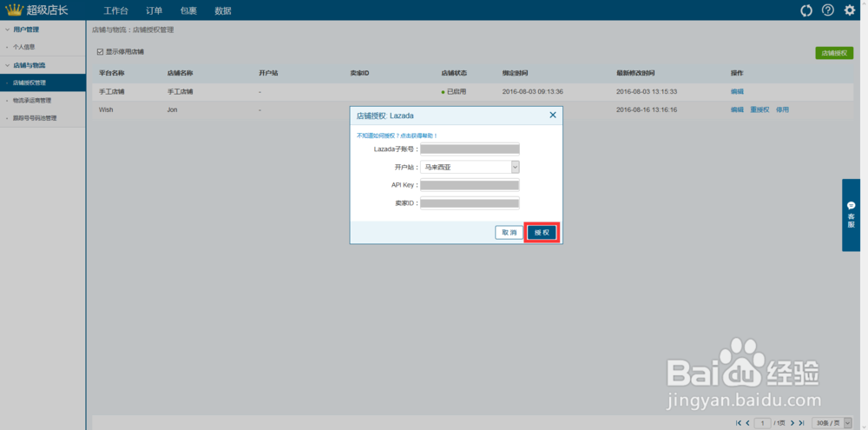
Task: Open the 订单 menu
Action: [155, 10]
